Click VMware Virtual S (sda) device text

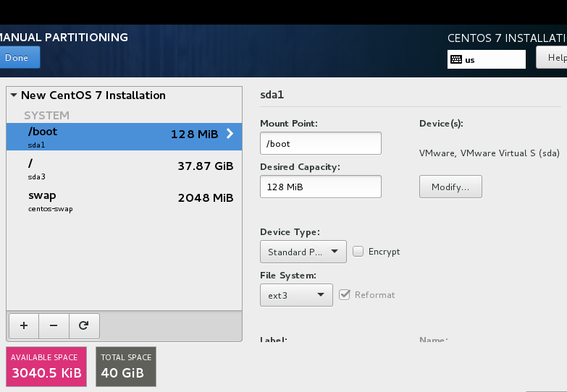pos(490,153)
